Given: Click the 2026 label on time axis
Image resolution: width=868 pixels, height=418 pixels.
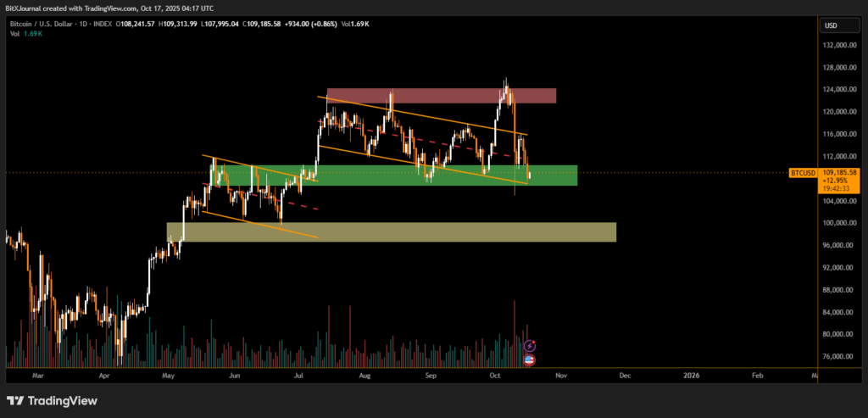Looking at the screenshot, I should point(691,374).
